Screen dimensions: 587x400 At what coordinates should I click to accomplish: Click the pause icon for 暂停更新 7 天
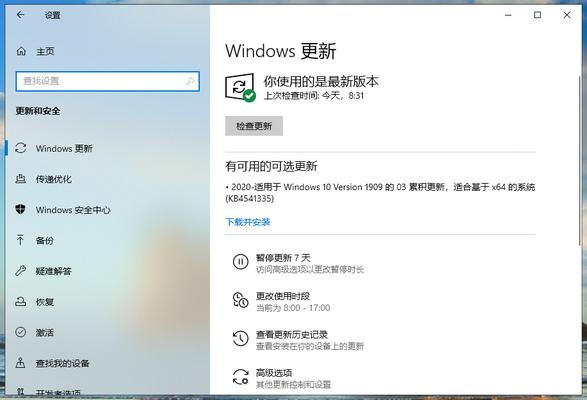[240, 262]
